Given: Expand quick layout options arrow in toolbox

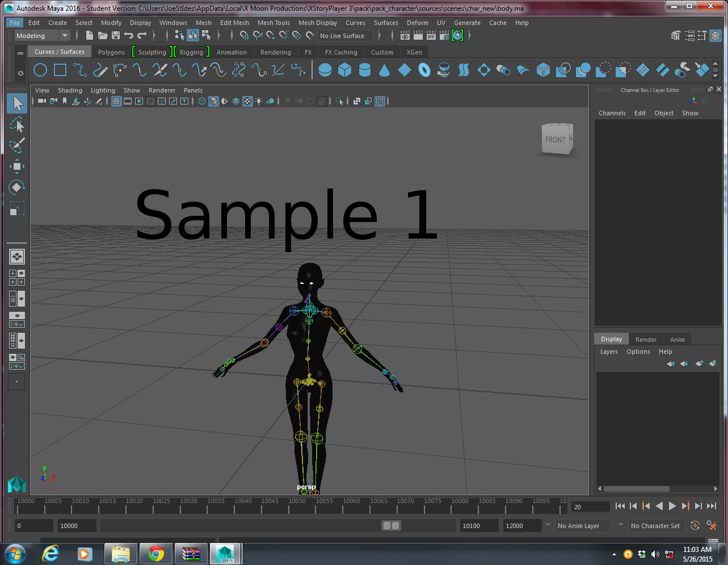Looking at the screenshot, I should pyautogui.click(x=16, y=382).
